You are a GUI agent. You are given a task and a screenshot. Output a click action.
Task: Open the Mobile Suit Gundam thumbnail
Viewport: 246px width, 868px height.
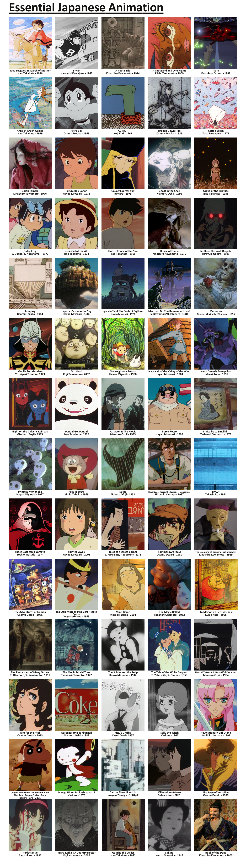click(x=30, y=344)
